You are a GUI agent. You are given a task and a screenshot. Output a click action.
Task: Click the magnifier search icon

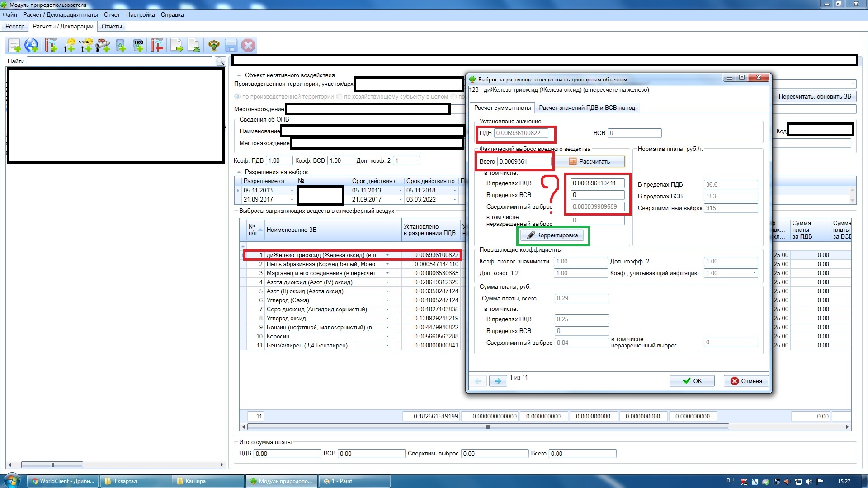coord(220,61)
